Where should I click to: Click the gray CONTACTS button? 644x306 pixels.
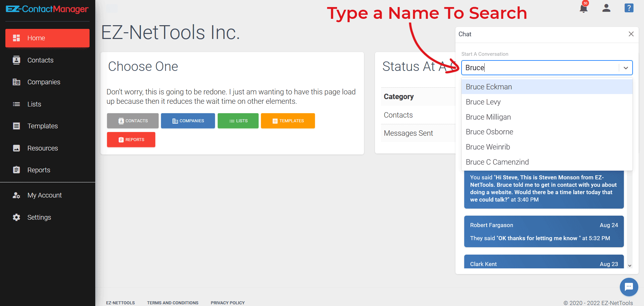pos(133,121)
